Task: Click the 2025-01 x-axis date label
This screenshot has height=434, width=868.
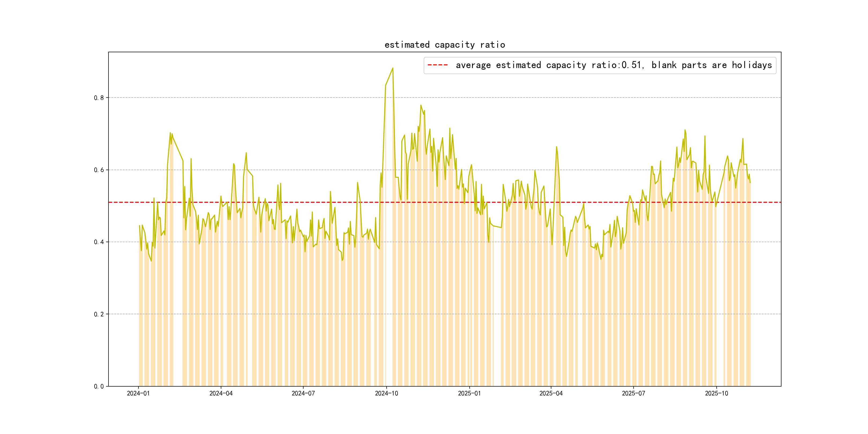Action: [x=469, y=393]
